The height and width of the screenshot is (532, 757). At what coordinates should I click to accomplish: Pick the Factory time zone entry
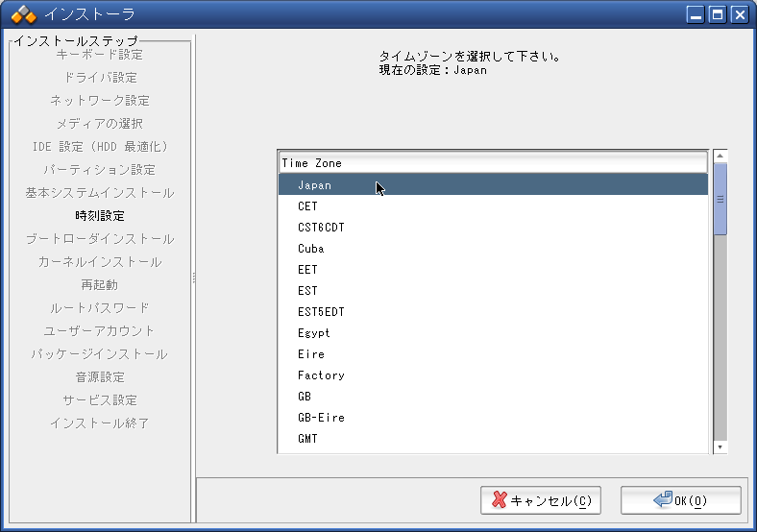321,375
